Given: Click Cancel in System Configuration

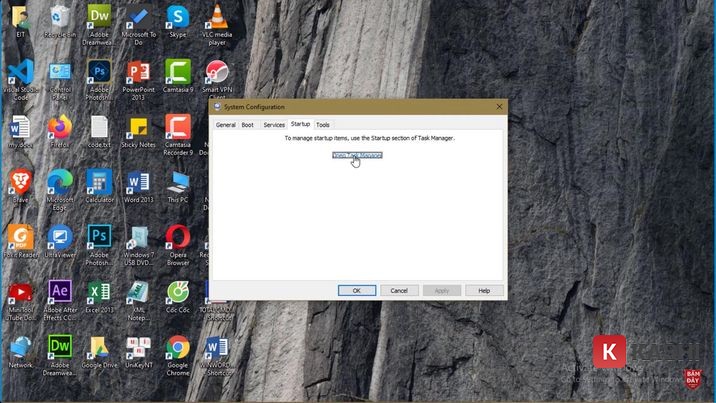Looking at the screenshot, I should [399, 290].
